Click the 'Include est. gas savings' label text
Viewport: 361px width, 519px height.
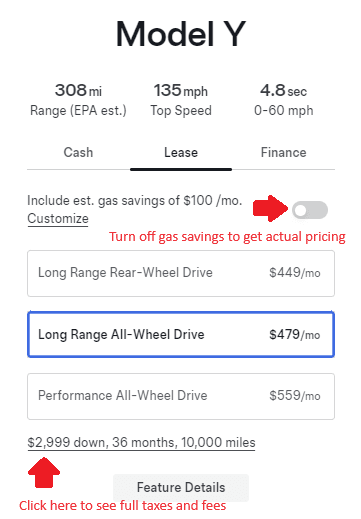pyautogui.click(x=135, y=201)
